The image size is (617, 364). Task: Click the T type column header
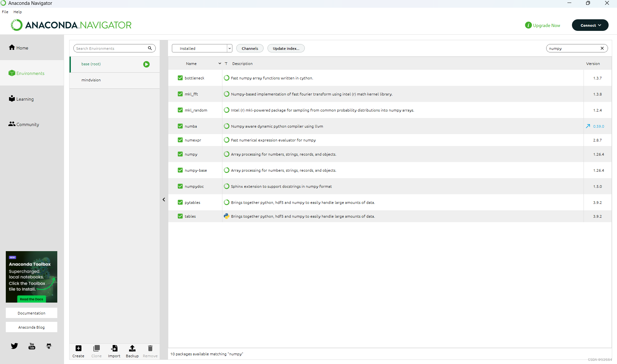pyautogui.click(x=226, y=64)
